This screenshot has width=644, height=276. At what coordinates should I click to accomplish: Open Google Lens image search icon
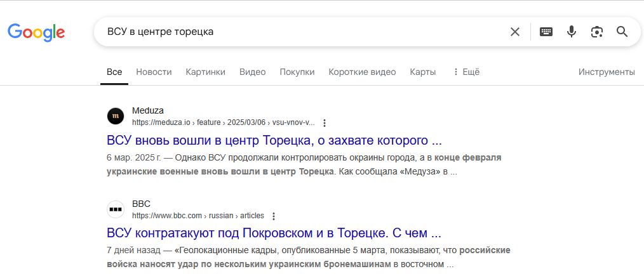[x=596, y=32]
